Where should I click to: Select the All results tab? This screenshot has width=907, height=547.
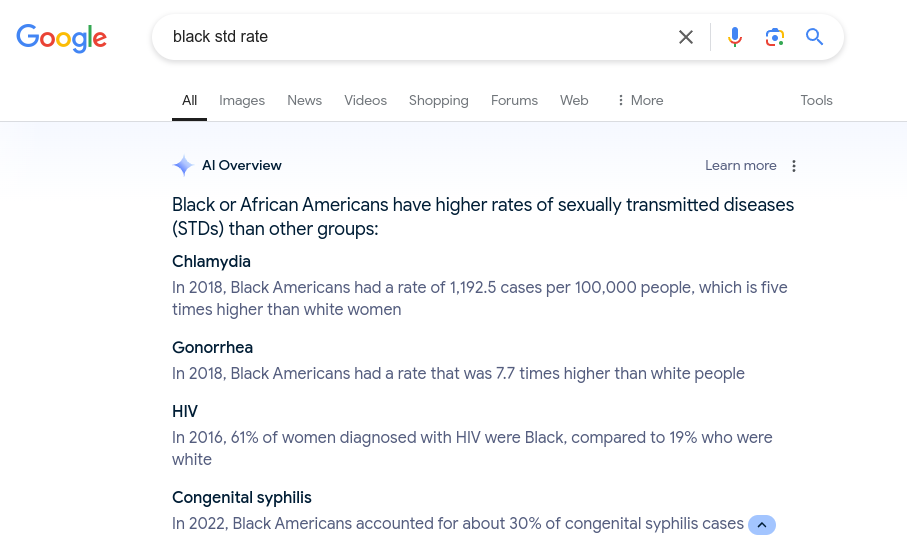pyautogui.click(x=189, y=100)
